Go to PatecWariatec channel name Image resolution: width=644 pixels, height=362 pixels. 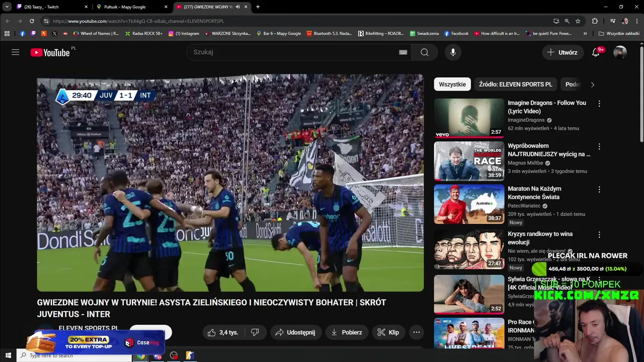coord(524,206)
